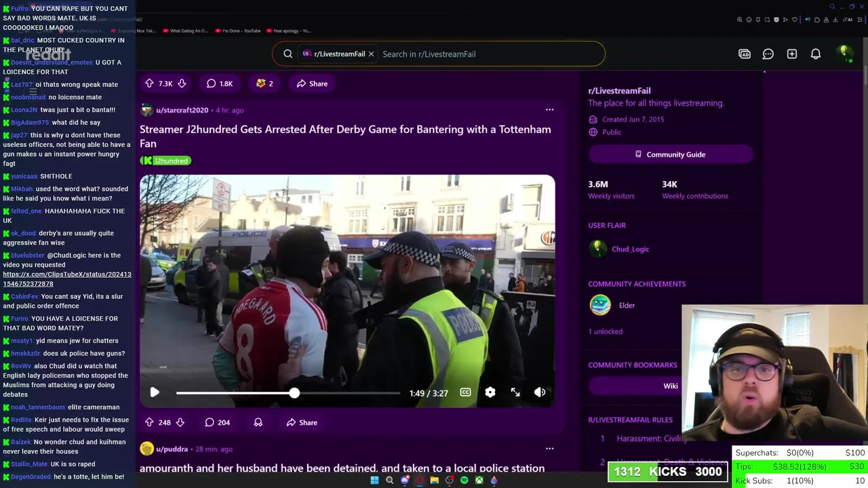Open Windows taskbar search
This screenshot has height=488, width=868.
click(389, 480)
